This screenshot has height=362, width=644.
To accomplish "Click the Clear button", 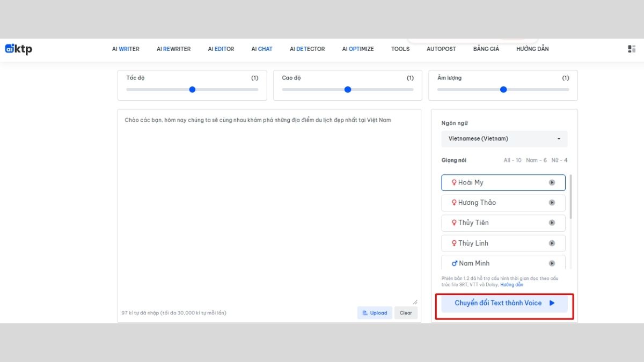I will pyautogui.click(x=406, y=313).
